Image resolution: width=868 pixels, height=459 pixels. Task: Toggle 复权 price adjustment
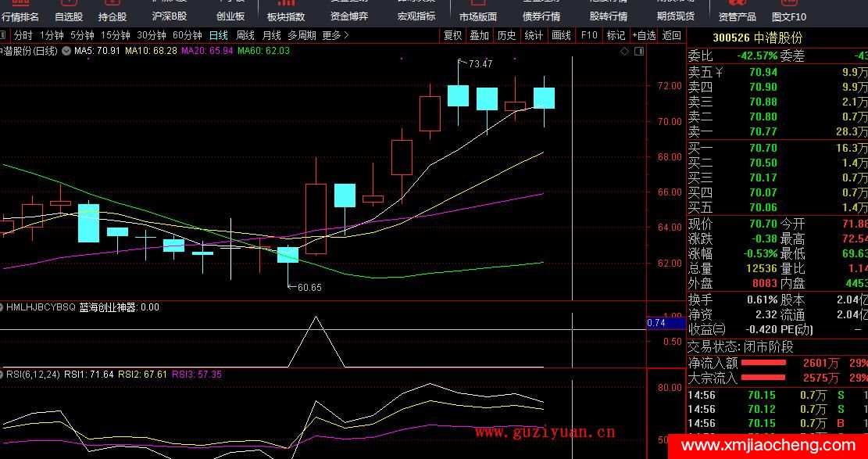coord(452,35)
